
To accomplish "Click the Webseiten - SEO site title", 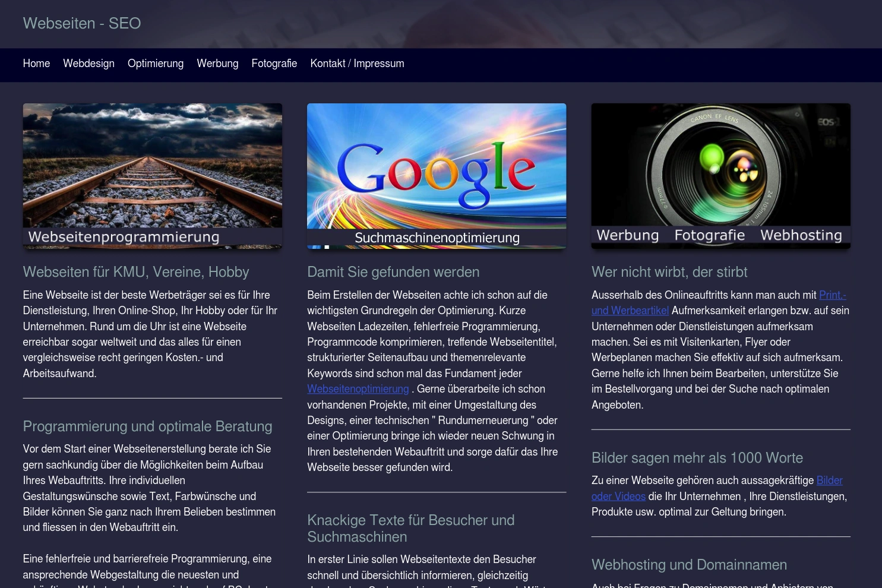I will pos(81,24).
